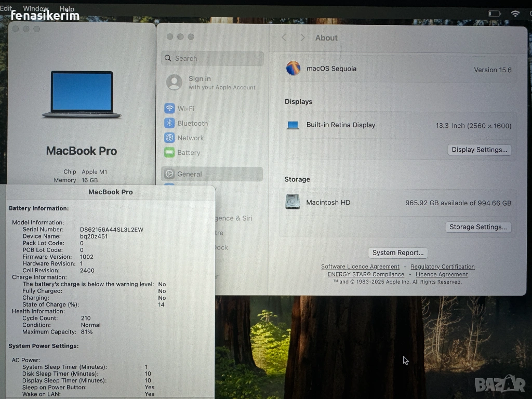532x399 pixels.
Task: Open Display Settings
Action: pos(479,150)
